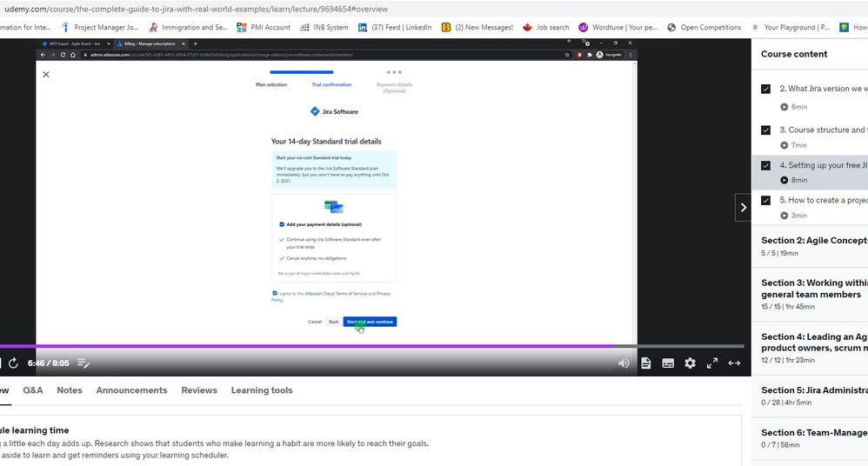
Task: Seek in the purple video progress bar
Action: [306, 346]
